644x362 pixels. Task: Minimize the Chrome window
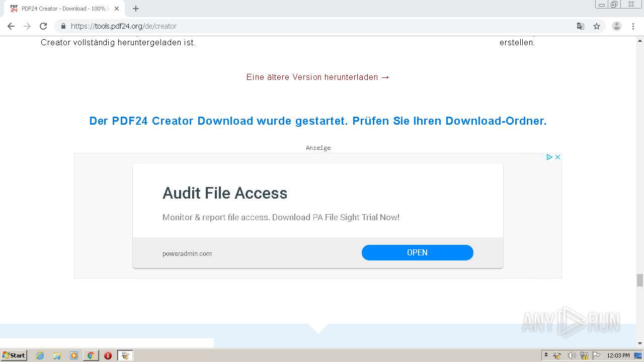click(x=602, y=4)
